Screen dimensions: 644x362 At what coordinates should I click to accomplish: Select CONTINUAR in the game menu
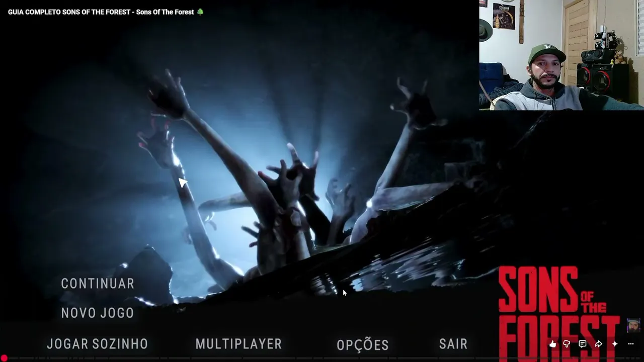98,284
